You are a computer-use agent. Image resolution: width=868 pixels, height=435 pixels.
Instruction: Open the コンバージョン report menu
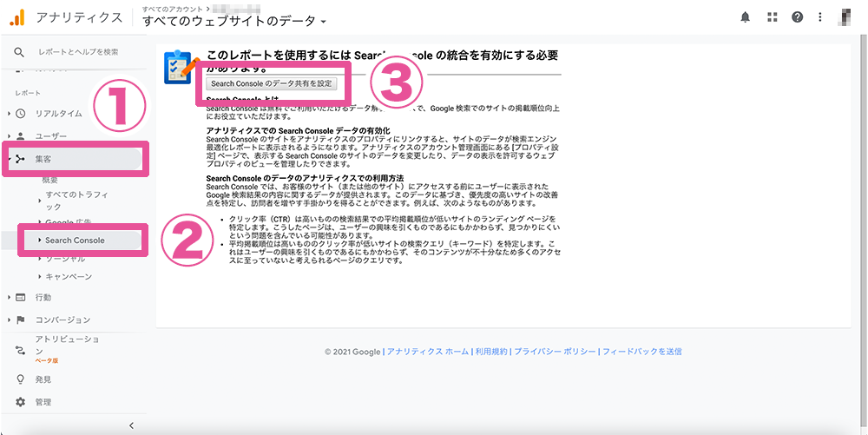[x=62, y=320]
